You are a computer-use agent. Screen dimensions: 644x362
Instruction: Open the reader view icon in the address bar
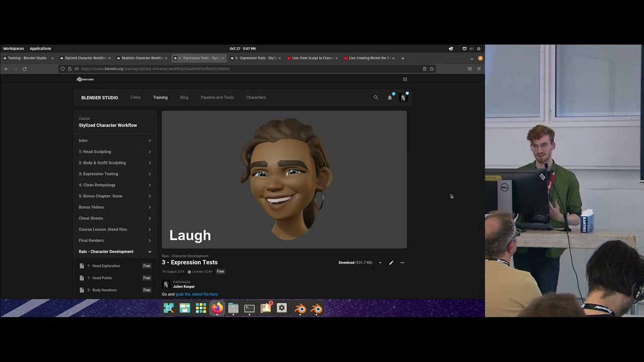(x=425, y=69)
